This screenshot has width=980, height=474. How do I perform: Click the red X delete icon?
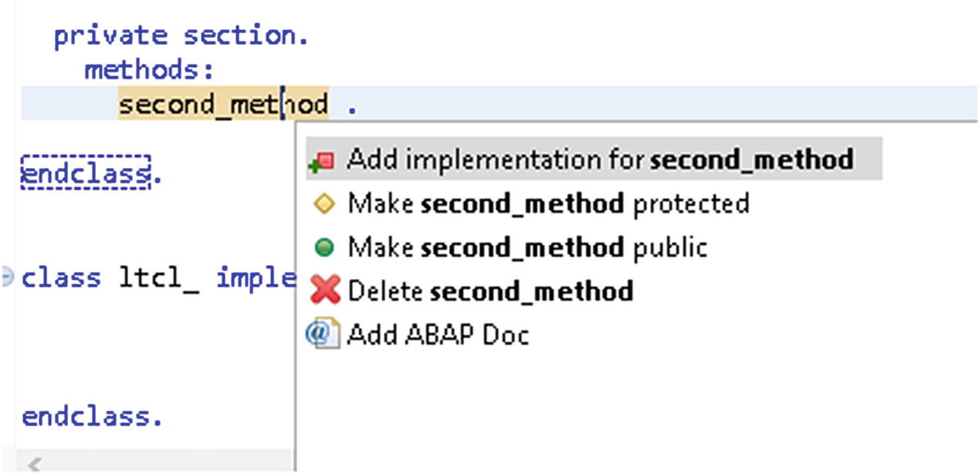[325, 290]
